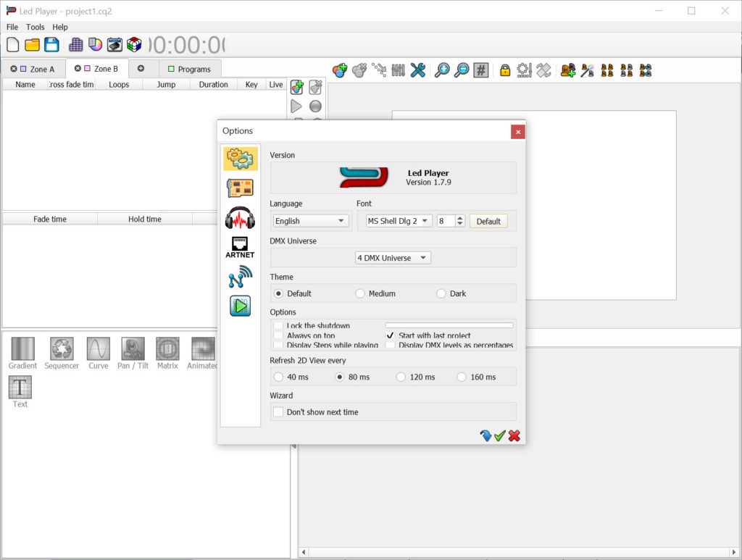742x560 pixels.
Task: Select the Sequencer effect icon
Action: point(62,354)
